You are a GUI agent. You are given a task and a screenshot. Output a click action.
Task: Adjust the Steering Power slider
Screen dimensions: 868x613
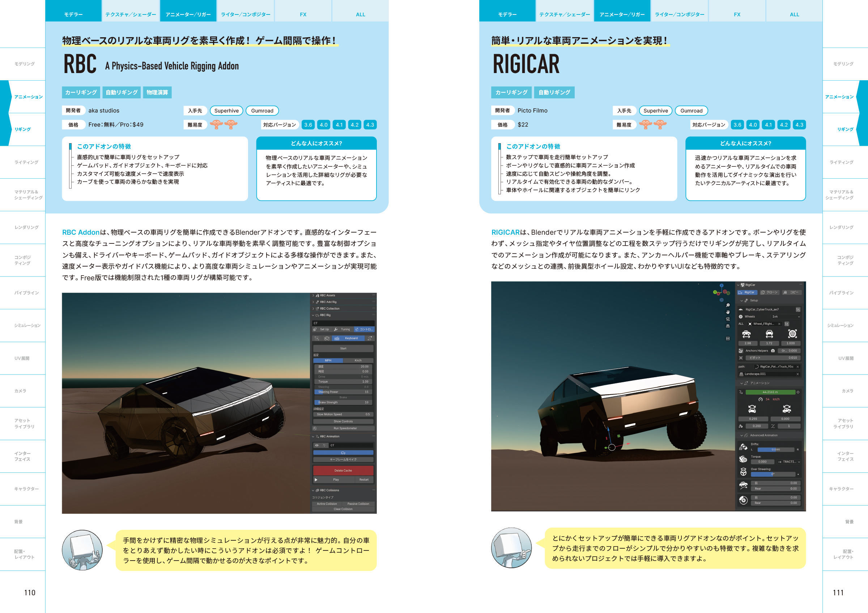pos(343,392)
